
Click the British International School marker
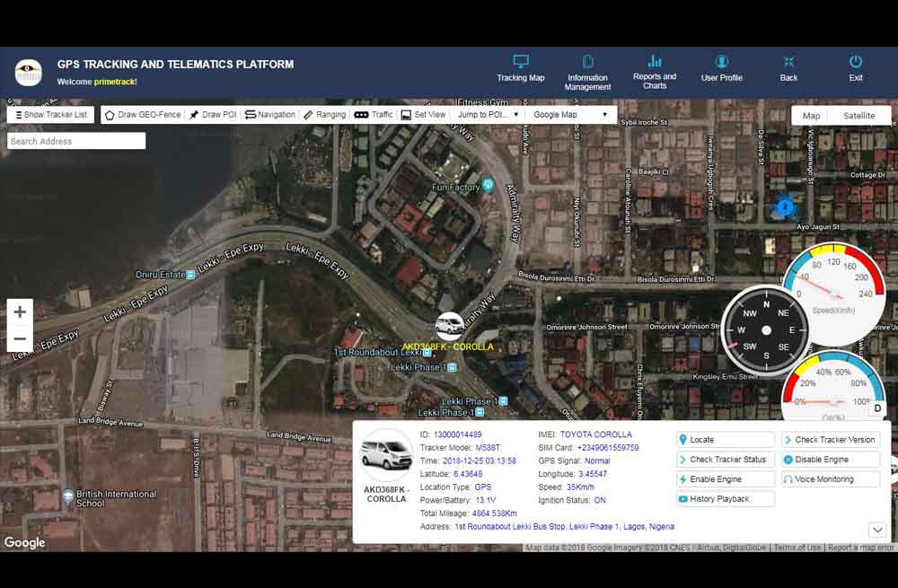pos(68,496)
